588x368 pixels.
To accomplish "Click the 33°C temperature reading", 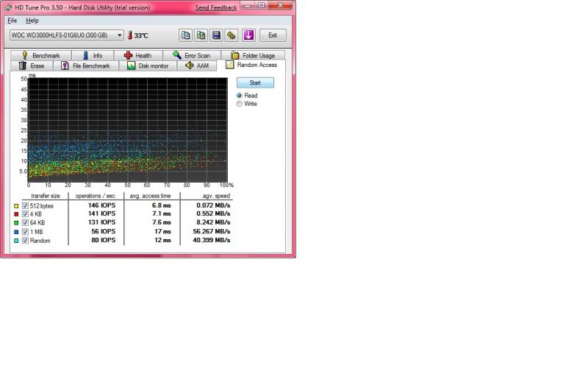I will point(141,35).
